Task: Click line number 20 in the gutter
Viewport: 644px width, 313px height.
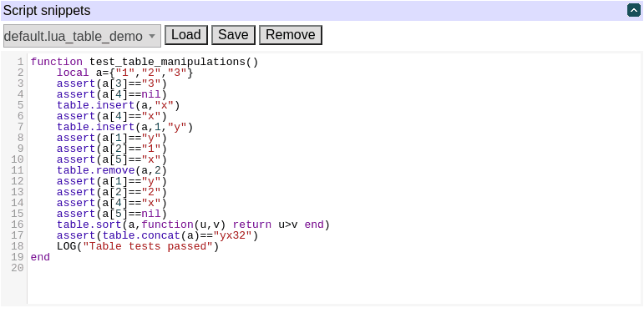Action: [x=18, y=268]
